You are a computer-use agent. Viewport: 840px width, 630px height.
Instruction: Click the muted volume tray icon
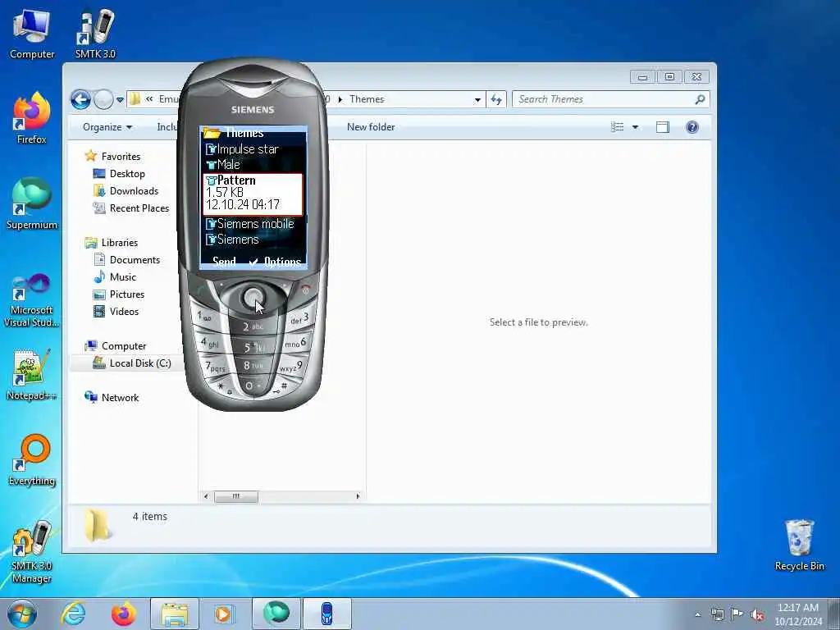[757, 614]
